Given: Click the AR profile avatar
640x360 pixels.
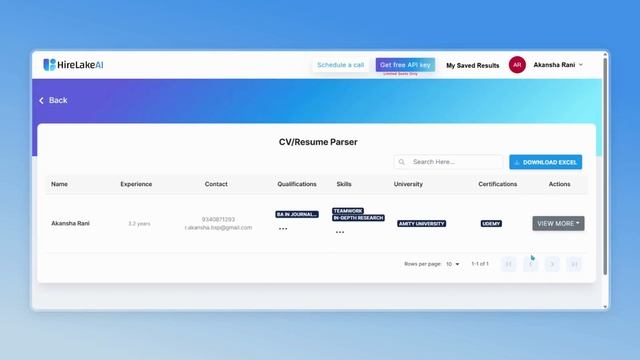Looking at the screenshot, I should [x=517, y=65].
